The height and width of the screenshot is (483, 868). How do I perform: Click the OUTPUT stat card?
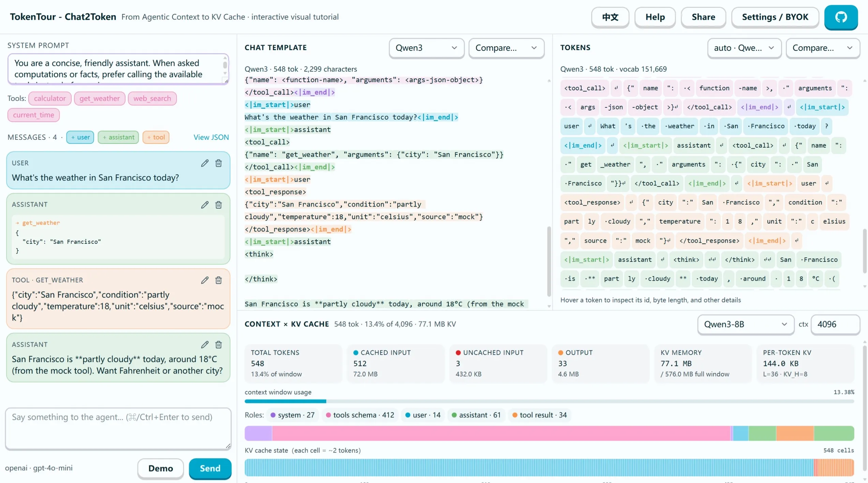600,363
